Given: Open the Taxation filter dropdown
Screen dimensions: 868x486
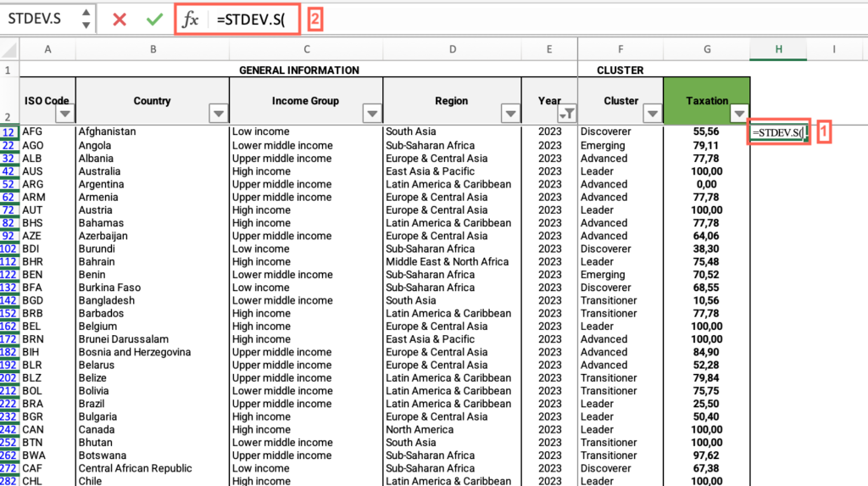Looking at the screenshot, I should [x=739, y=114].
